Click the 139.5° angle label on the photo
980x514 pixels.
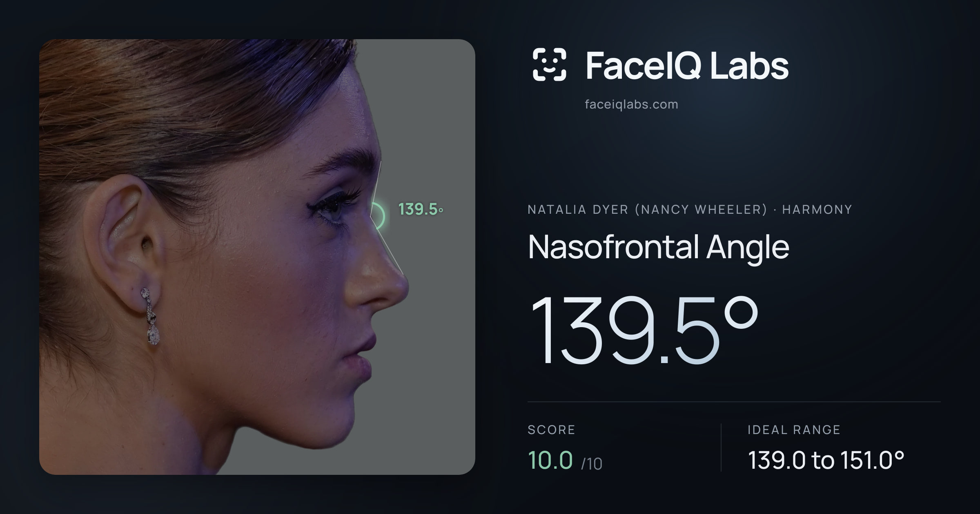[x=421, y=209]
